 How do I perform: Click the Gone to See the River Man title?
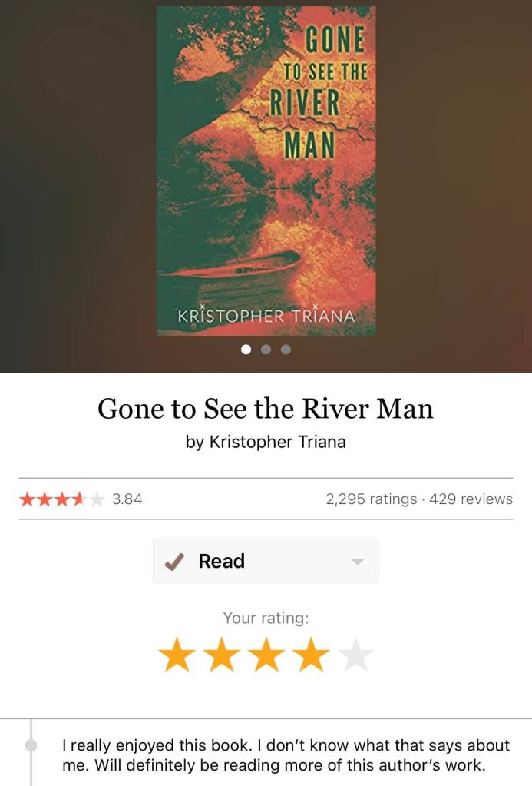(266, 409)
